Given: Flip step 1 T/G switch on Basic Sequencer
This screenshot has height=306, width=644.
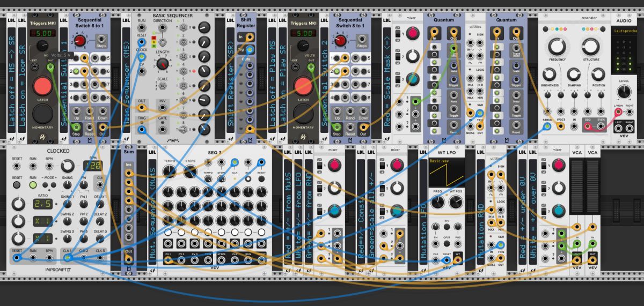Looking at the screenshot, I should pos(182,27).
